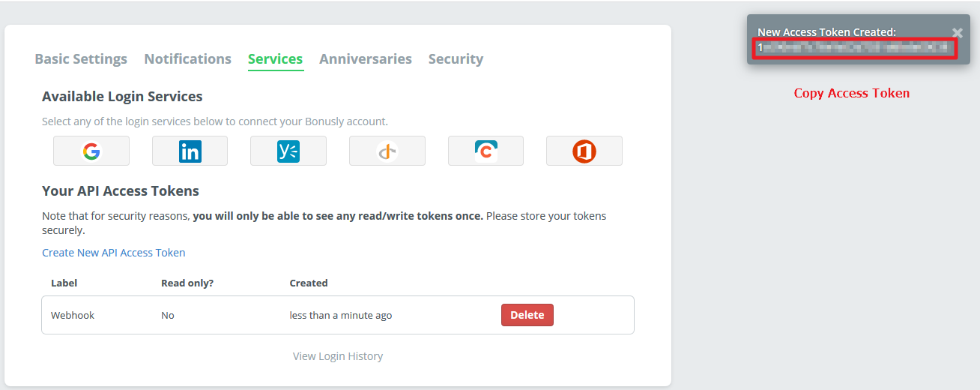980x390 pixels.
Task: Click the blurred access token text
Action: 855,47
